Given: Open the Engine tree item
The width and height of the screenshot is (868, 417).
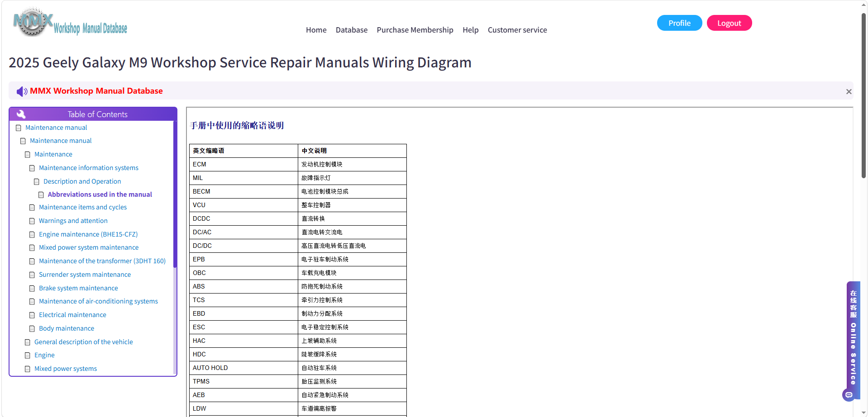Looking at the screenshot, I should point(44,355).
